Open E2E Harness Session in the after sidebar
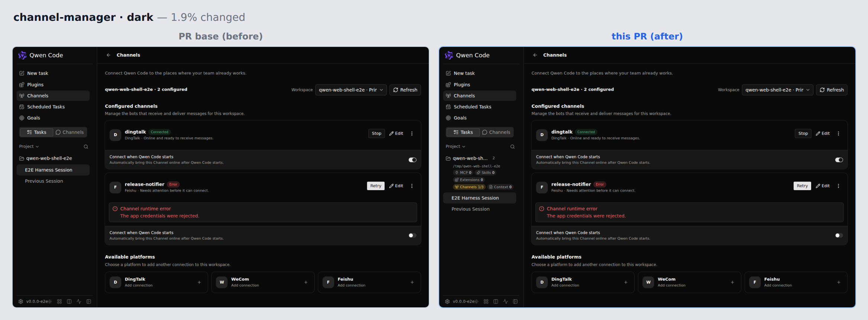Image resolution: width=868 pixels, height=320 pixels. tap(480, 198)
